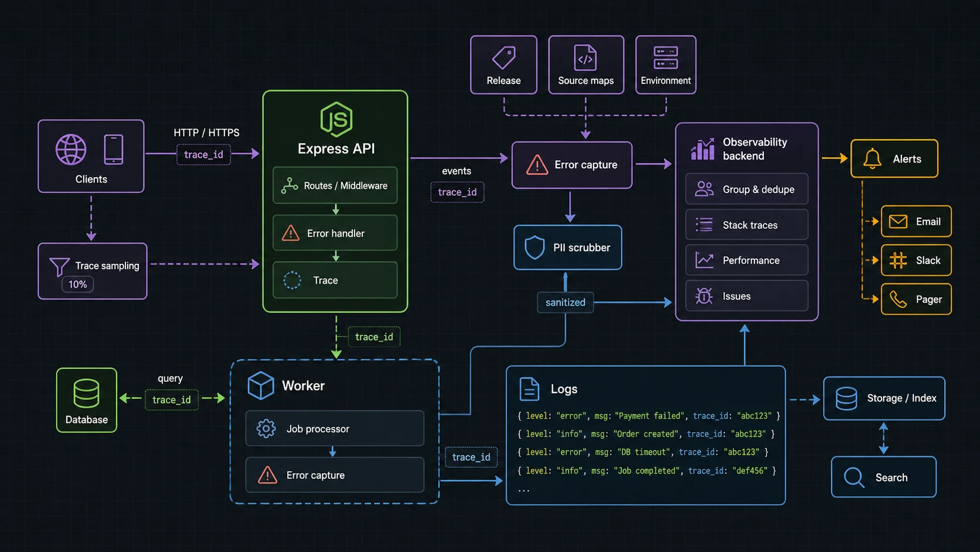Click the warning icon beside events Error capture
Image resolution: width=980 pixels, height=552 pixels.
pos(537,165)
